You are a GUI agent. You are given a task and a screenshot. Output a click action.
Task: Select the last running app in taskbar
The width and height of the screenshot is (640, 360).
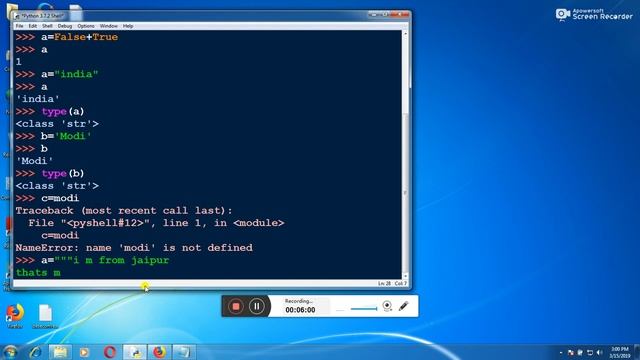coord(184,352)
